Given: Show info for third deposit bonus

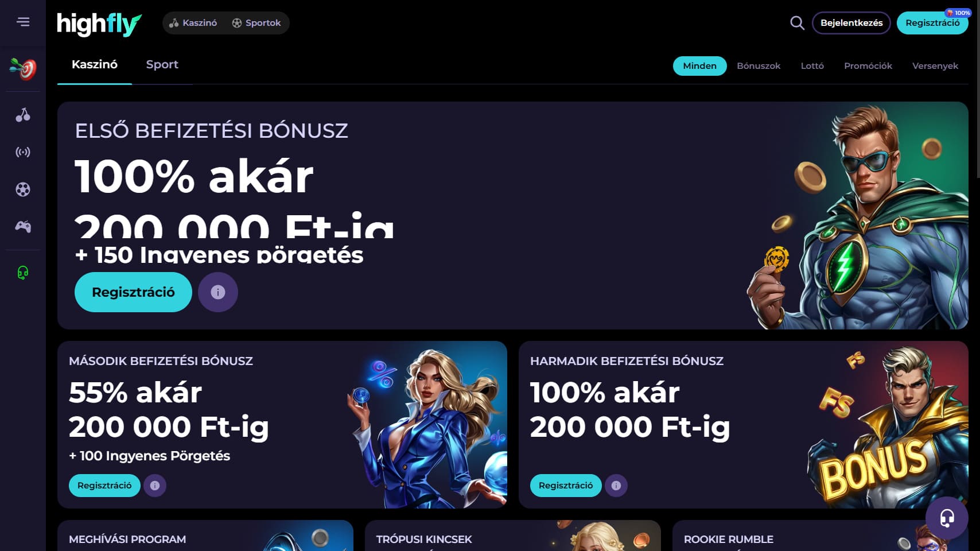Looking at the screenshot, I should pos(616,486).
